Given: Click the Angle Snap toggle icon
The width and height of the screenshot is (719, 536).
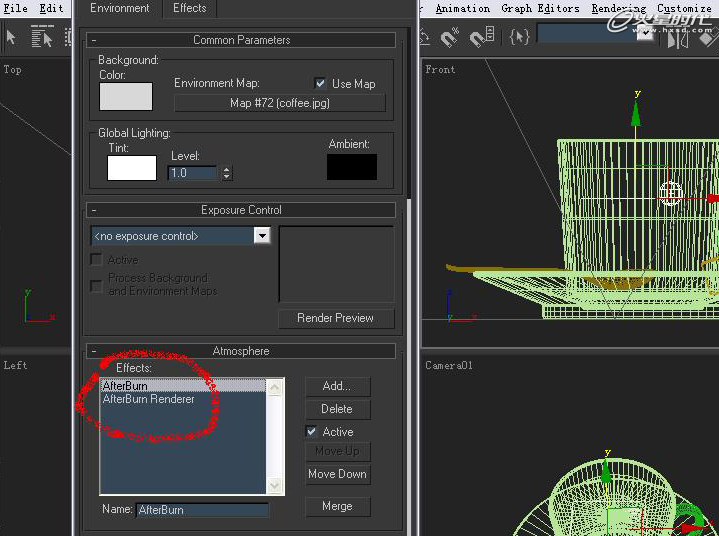Looking at the screenshot, I should [425, 38].
